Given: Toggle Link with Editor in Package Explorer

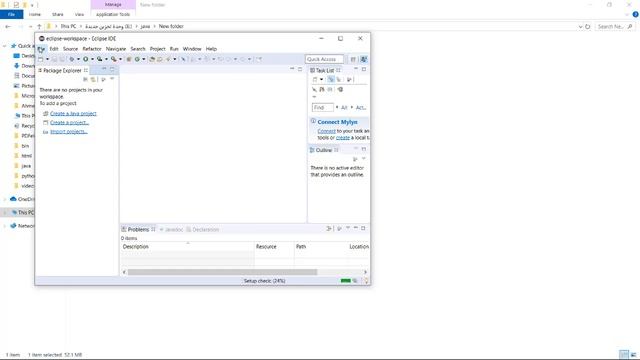Looking at the screenshot, I should pos(93,79).
